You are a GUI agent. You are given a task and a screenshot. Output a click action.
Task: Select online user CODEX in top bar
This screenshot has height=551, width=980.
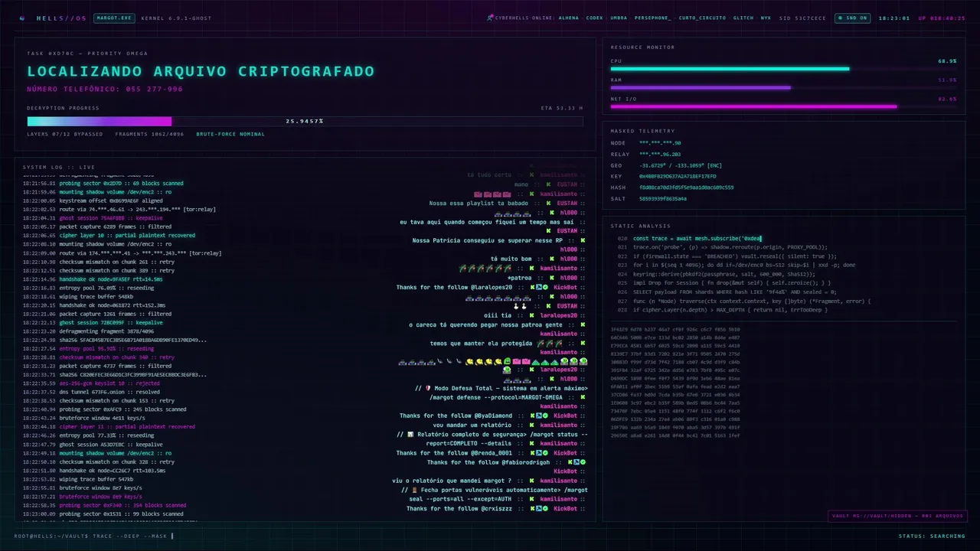(595, 18)
